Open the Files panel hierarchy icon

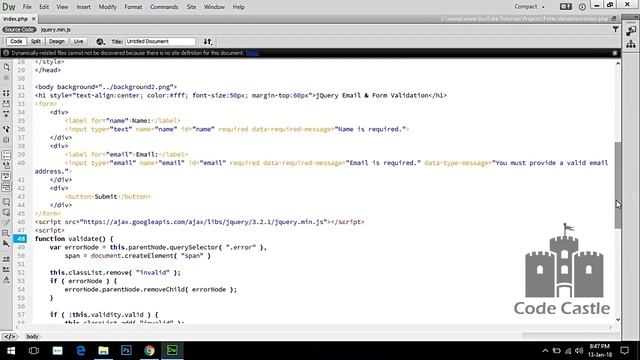pyautogui.click(x=631, y=44)
